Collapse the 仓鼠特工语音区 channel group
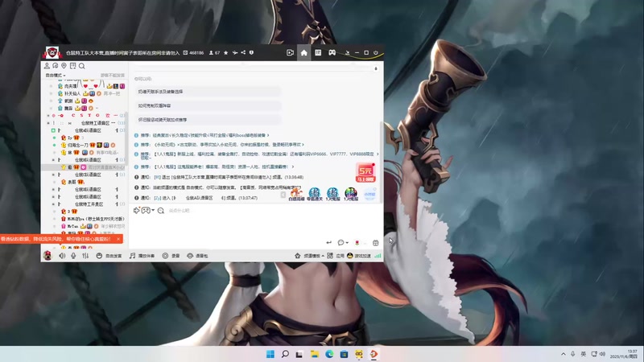Screen dimensions: 644x362 pos(48,123)
